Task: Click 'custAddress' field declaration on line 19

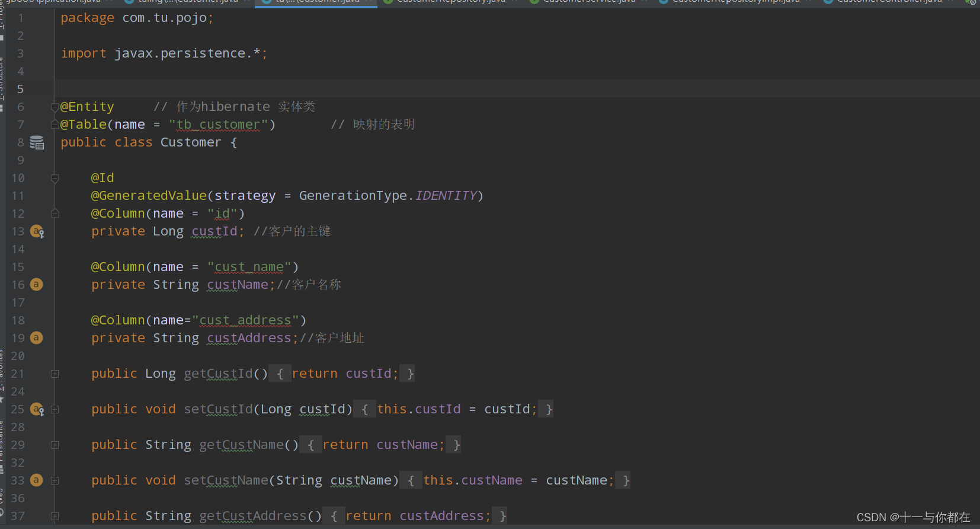Action: tap(249, 338)
